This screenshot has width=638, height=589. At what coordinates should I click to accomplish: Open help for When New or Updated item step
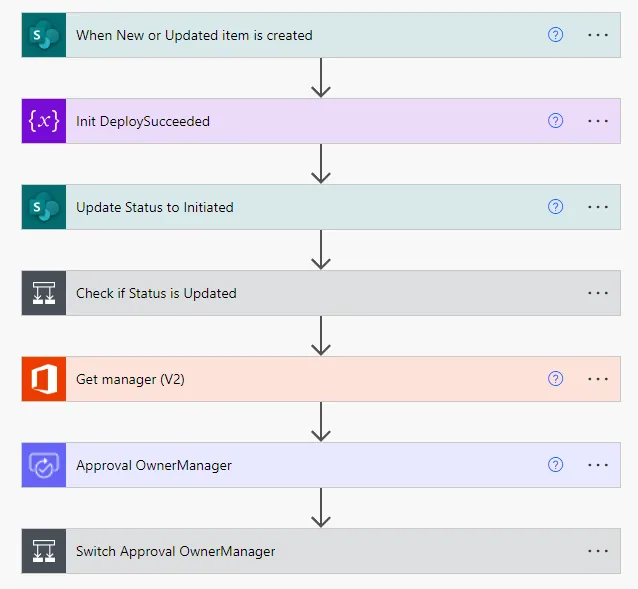coord(555,35)
